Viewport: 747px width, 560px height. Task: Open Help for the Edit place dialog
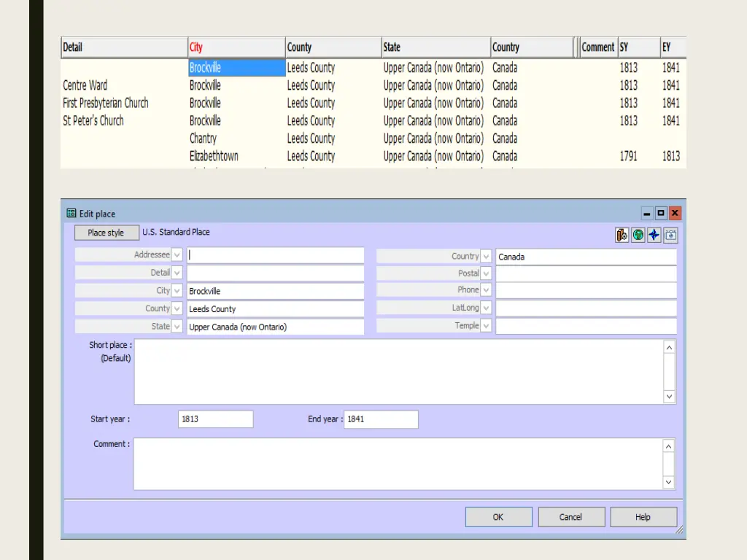point(643,517)
